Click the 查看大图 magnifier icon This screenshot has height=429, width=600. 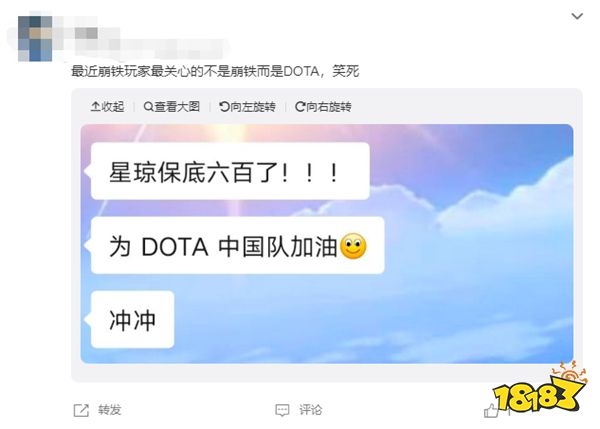(148, 106)
